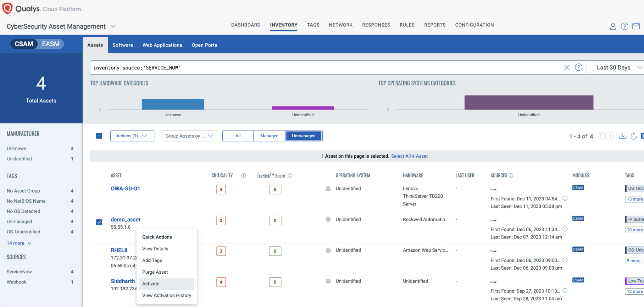Screen dimensions: 644x307
Task: Click the help question mark icon in header
Action: click(624, 26)
